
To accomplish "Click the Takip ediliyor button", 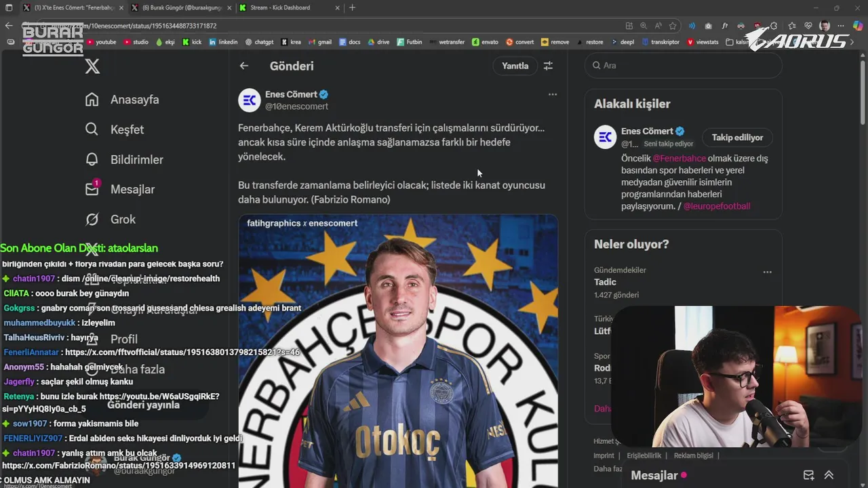I will [737, 138].
